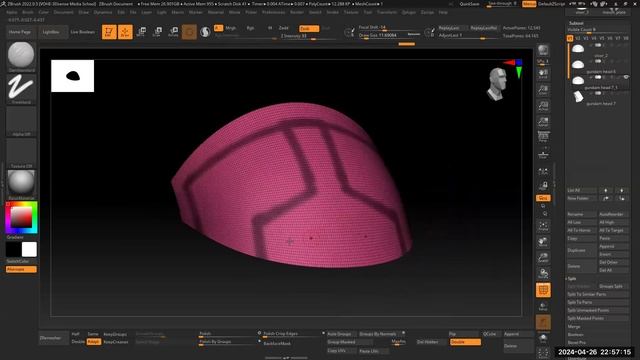Click the main color picker square
Image resolution: width=640 pixels, height=360 pixels.
pos(21,217)
